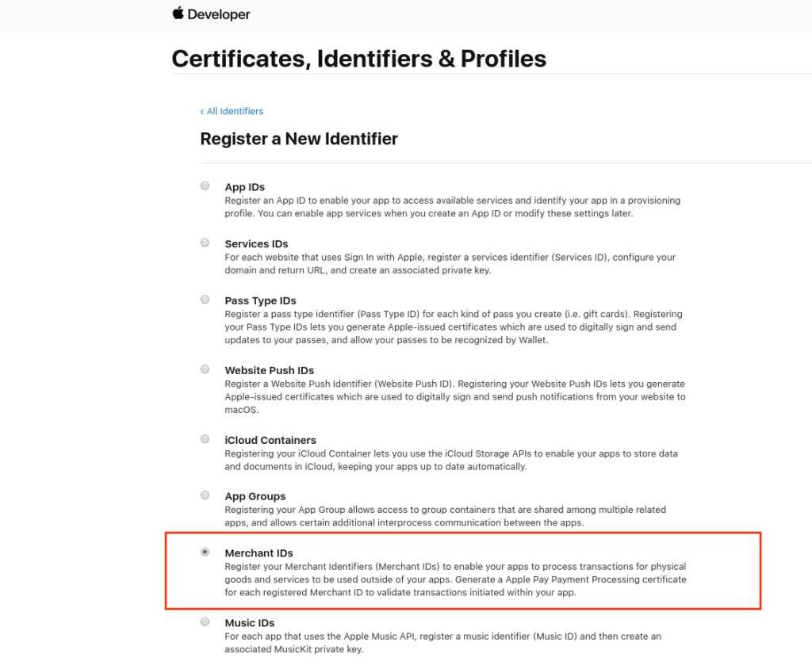Screen dimensions: 812x669
Task: Click the App Groups heading label
Action: [x=255, y=496]
